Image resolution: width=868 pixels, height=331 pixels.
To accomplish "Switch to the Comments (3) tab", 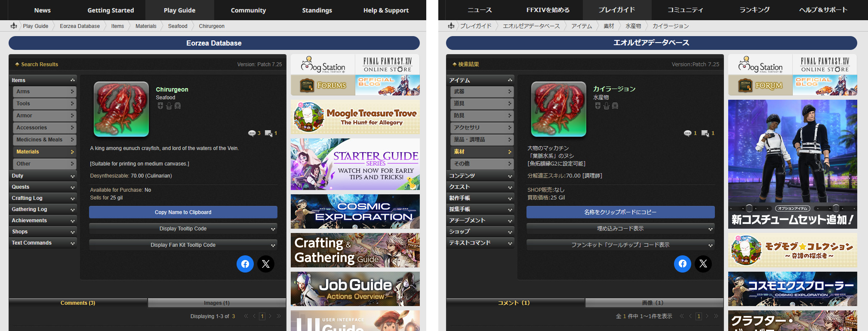I will tap(78, 303).
